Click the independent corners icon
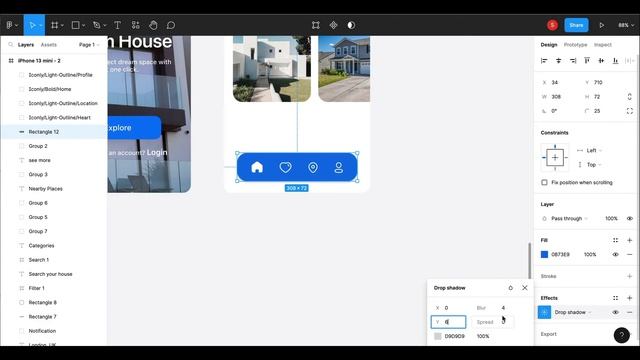 click(x=630, y=111)
